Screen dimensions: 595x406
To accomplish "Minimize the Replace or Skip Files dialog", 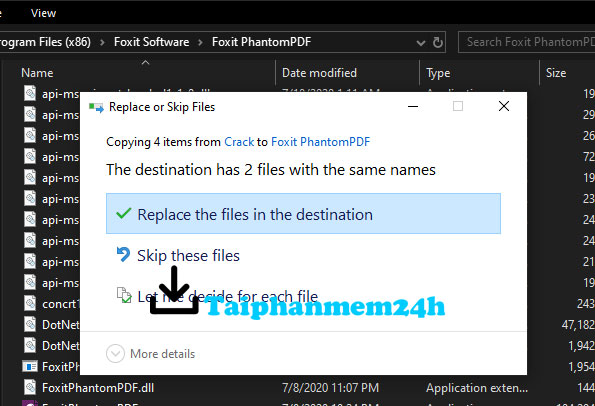I will [413, 106].
